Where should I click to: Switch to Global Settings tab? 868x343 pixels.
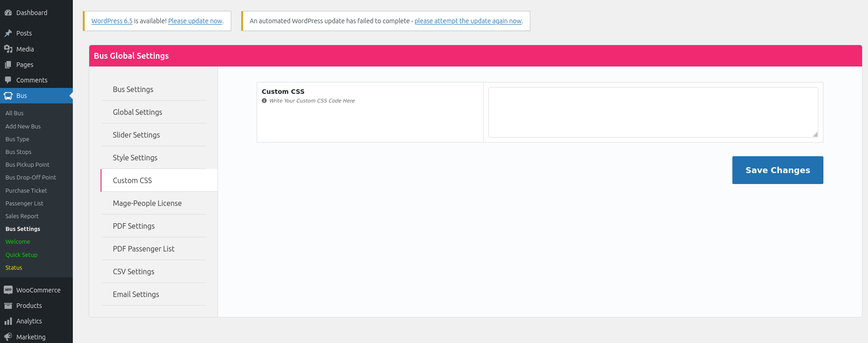coord(154,112)
